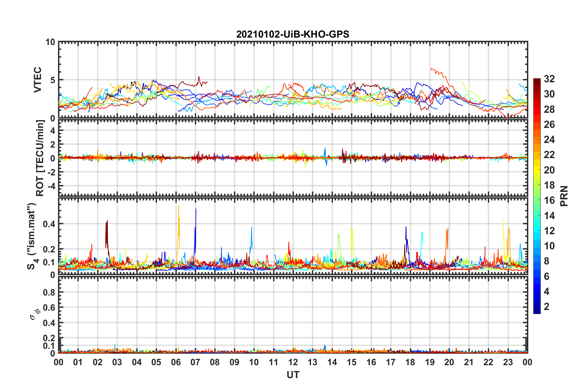Viewport: 586px width, 392px height.
Task: Click the VTEC axis label
Action: [38, 80]
